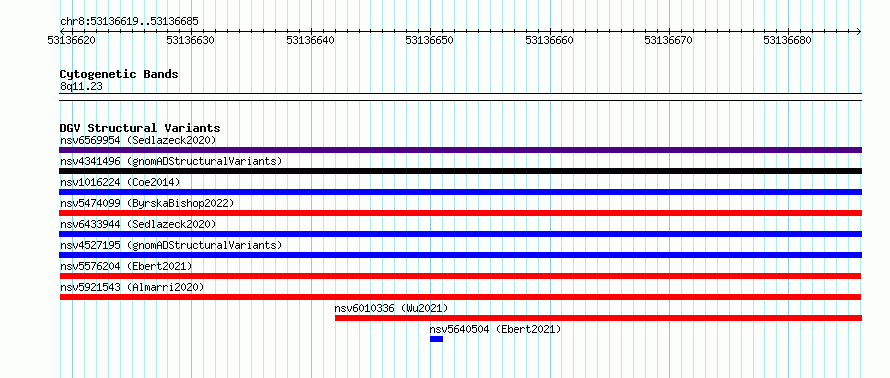Open variant nsv5921543 (Almarri2020) label
The height and width of the screenshot is (378, 890).
(132, 287)
